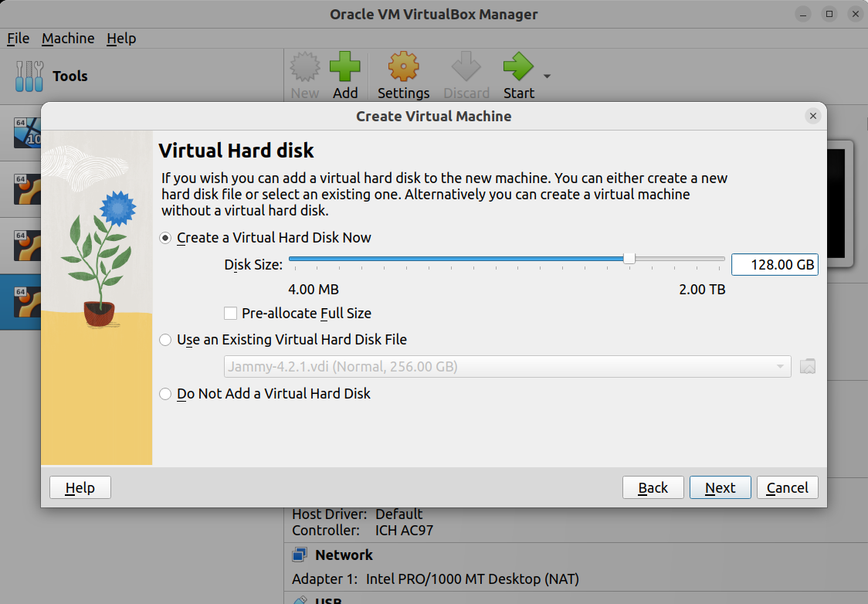This screenshot has height=604, width=868.
Task: Click the Back button
Action: (653, 487)
